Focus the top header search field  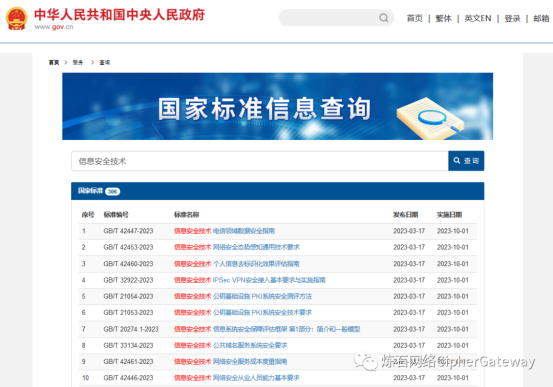coord(336,18)
